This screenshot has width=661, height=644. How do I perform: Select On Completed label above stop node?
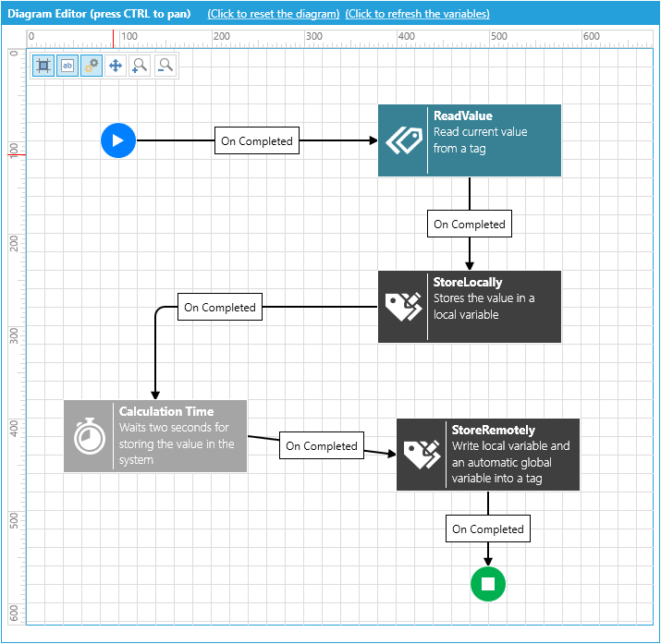[x=488, y=529]
